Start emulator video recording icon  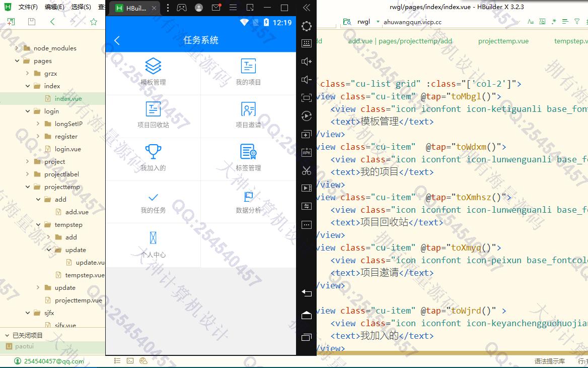[x=307, y=188]
